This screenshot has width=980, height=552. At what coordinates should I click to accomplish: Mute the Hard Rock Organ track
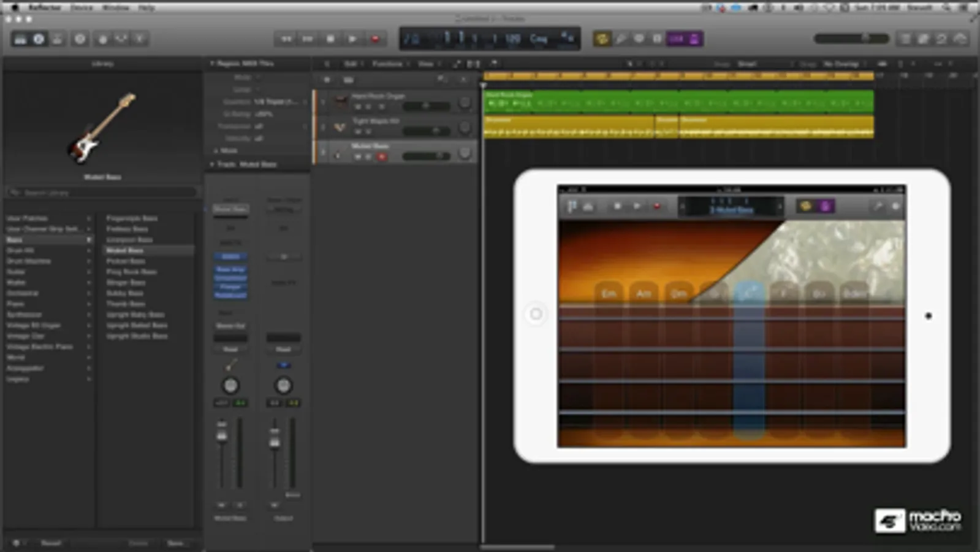coord(357,107)
